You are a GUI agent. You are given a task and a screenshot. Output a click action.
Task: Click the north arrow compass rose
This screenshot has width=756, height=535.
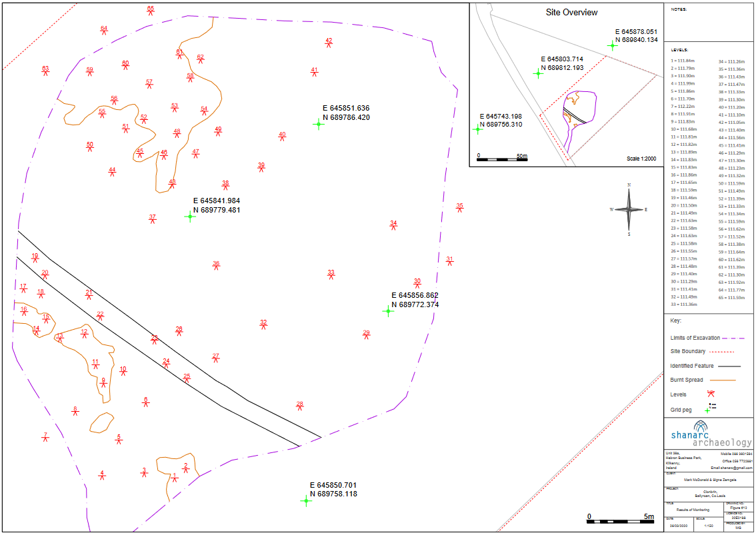[629, 209]
